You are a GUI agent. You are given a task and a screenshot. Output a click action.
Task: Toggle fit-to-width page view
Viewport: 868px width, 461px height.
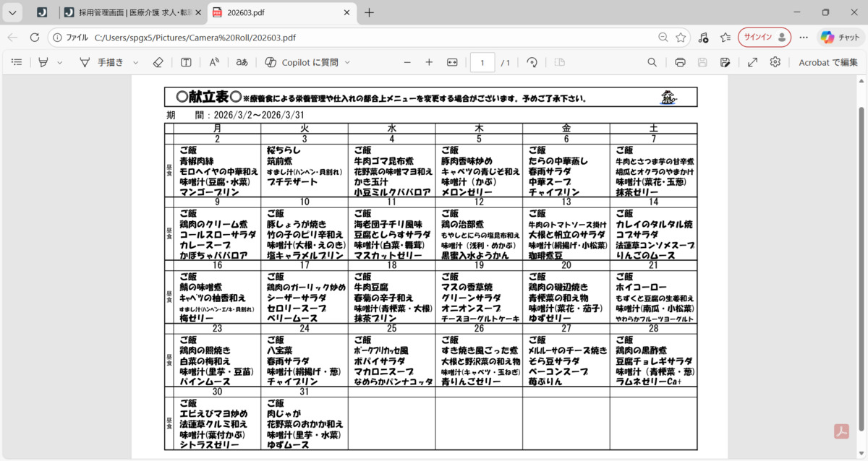[x=452, y=63]
